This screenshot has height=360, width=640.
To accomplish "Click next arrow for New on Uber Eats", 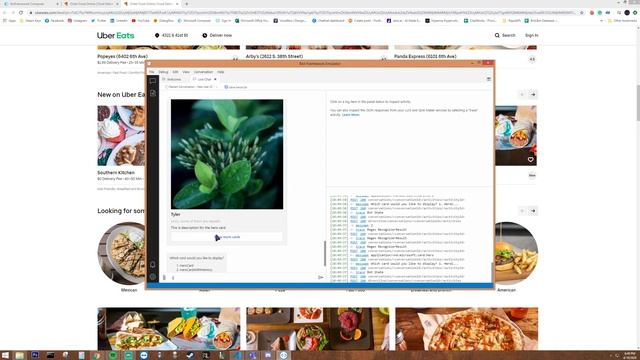I will (533, 95).
